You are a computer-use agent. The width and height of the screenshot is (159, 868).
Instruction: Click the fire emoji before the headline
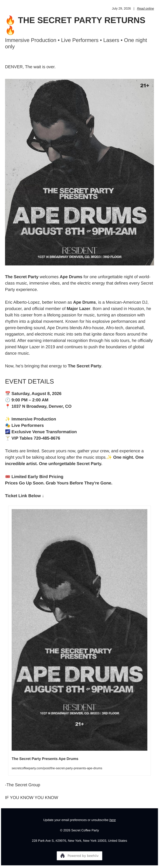(x=10, y=20)
